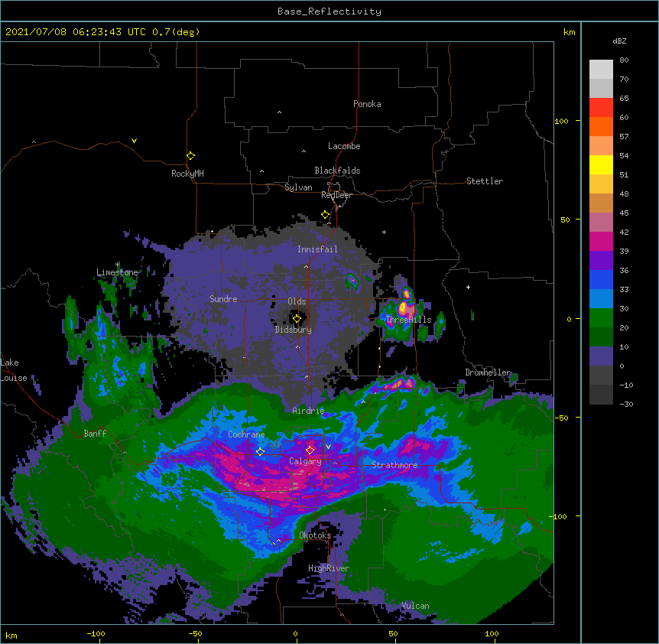The width and height of the screenshot is (659, 644).
Task: Click the Sundre city label
Action: (223, 299)
